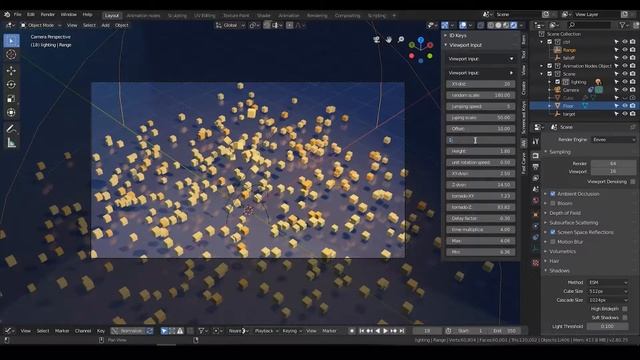Toggle Screen Space Reflections checkbox
Image resolution: width=640 pixels, height=360 pixels.
click(553, 232)
